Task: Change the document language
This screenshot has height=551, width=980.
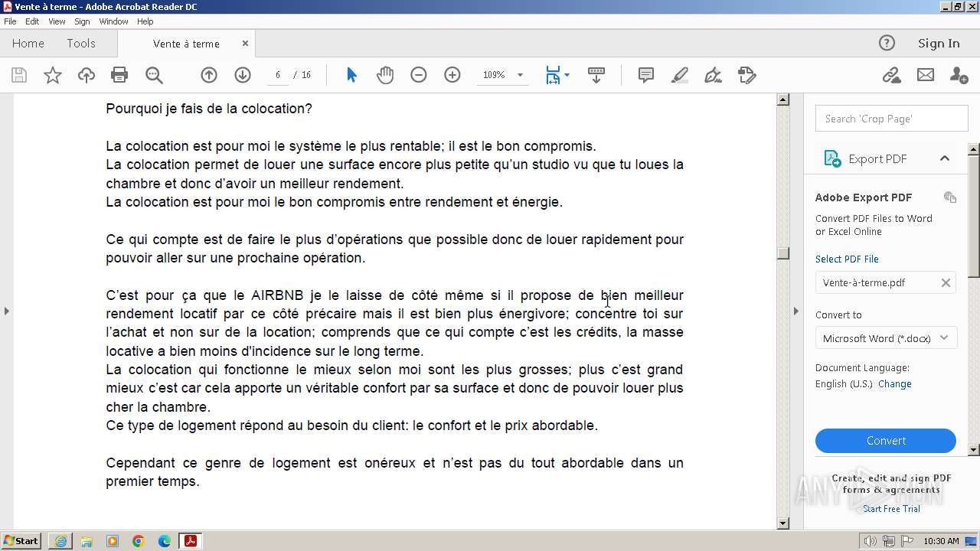Action: tap(895, 384)
